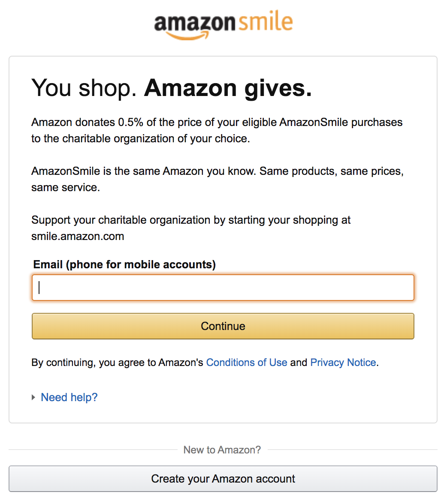
Task: Click the AmazonSmile logo
Action: tap(223, 25)
